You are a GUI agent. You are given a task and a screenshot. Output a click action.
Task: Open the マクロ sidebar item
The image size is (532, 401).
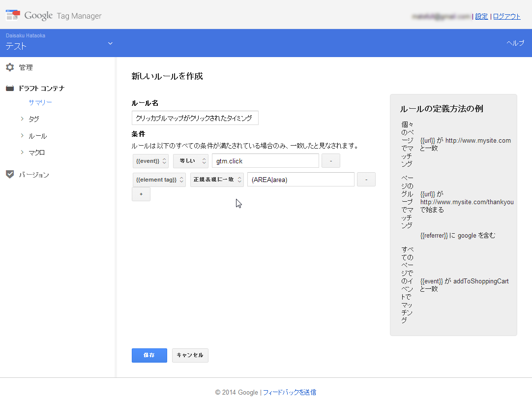[x=37, y=153]
